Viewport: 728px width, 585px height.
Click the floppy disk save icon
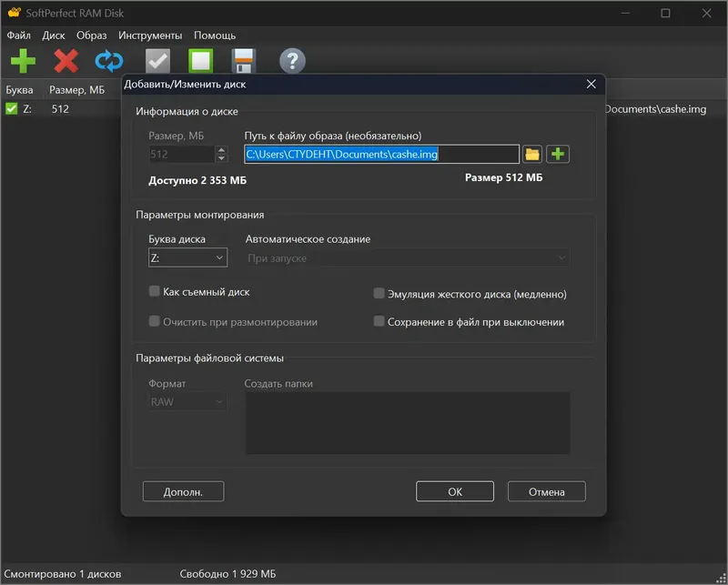(244, 61)
